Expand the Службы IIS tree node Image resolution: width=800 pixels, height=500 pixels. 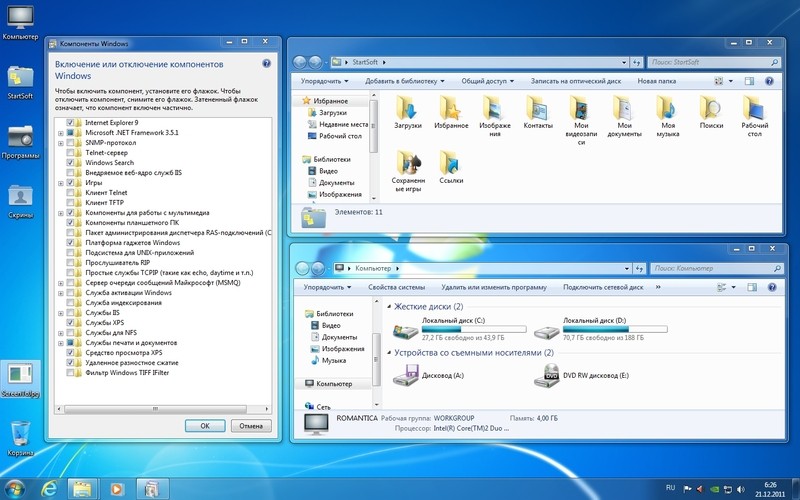(61, 313)
